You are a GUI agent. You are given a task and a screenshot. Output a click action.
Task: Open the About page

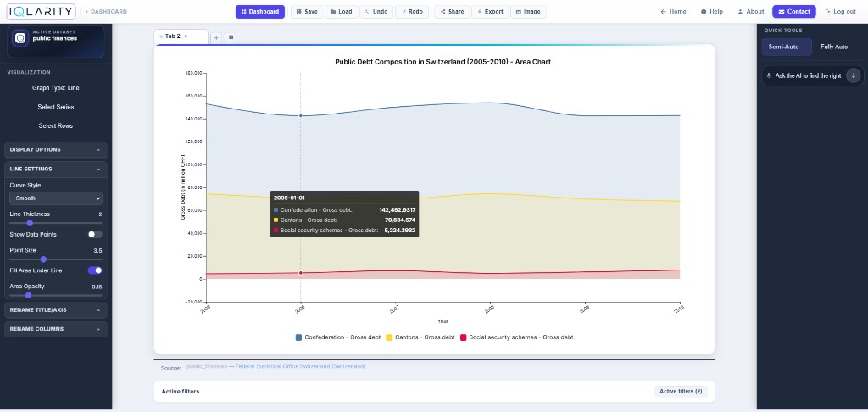(751, 12)
